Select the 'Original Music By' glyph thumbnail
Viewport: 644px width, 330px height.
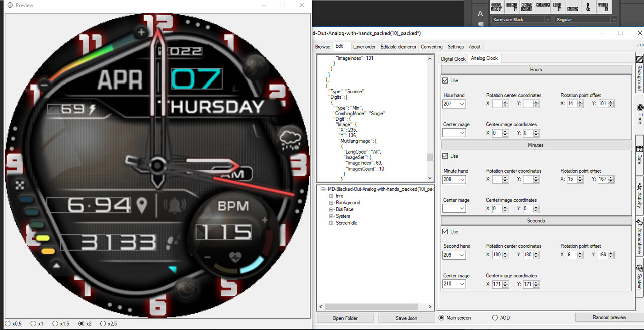[x=496, y=7]
